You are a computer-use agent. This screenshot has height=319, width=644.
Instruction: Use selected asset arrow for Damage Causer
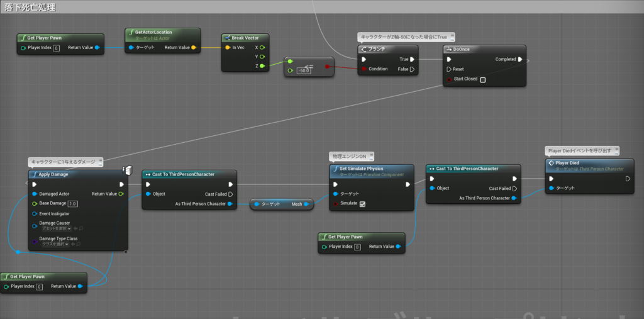(74, 228)
